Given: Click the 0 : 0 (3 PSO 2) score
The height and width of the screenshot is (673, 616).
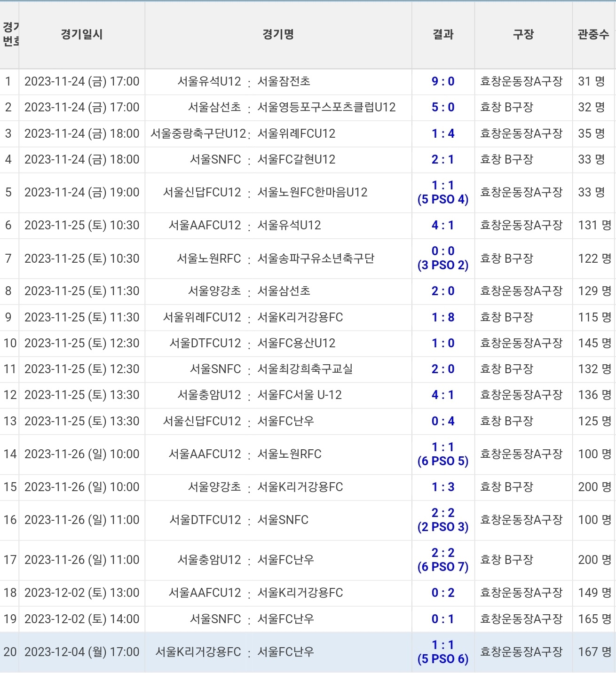Looking at the screenshot, I should pos(443,258).
